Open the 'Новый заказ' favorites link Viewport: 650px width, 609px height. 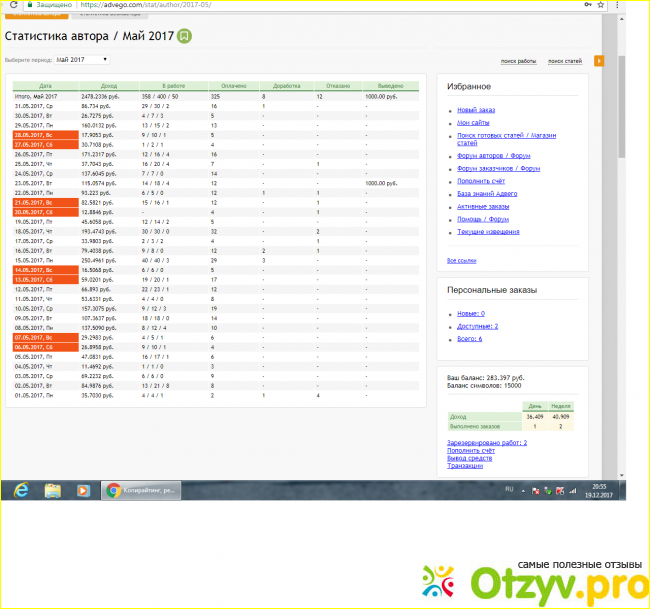pyautogui.click(x=474, y=109)
